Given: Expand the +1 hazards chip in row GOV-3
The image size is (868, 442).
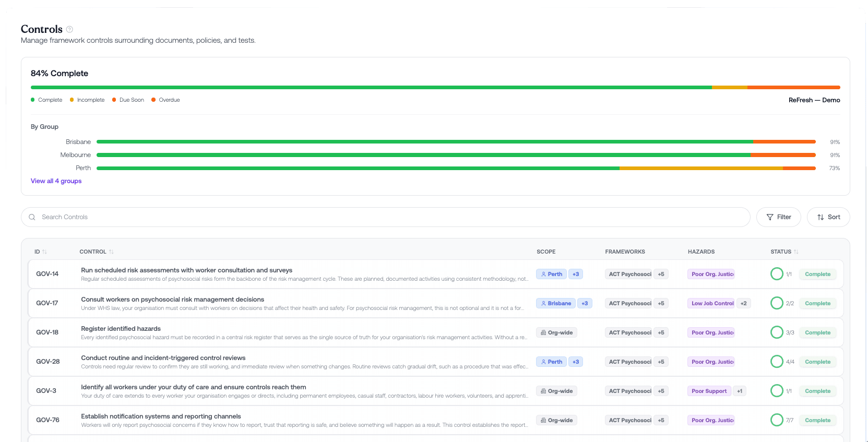Looking at the screenshot, I should tap(740, 391).
